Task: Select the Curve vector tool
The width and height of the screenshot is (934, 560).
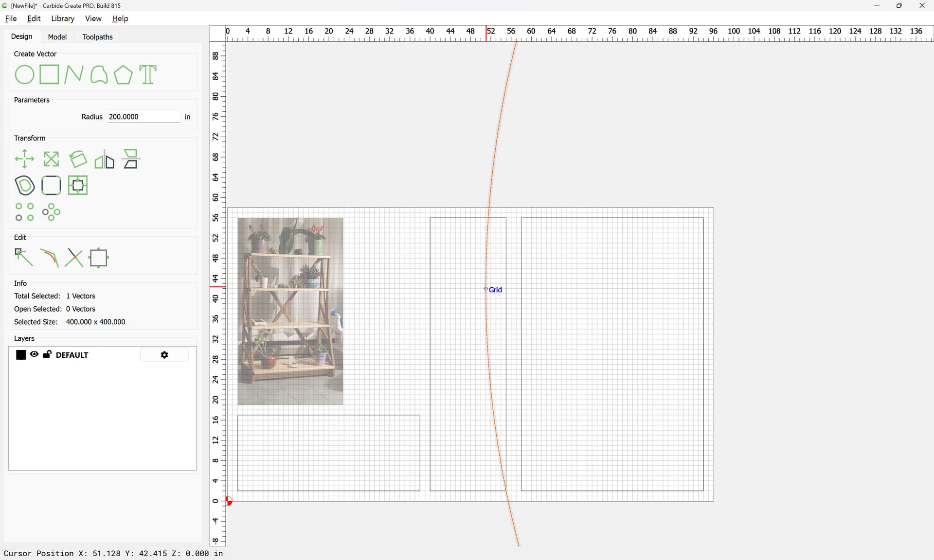Action: pos(99,75)
